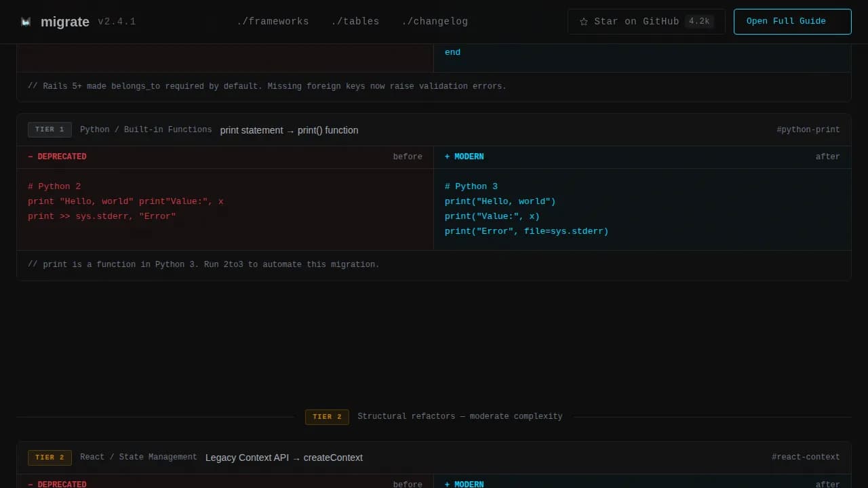
Task: Click the star icon beside GitHub
Action: point(583,22)
